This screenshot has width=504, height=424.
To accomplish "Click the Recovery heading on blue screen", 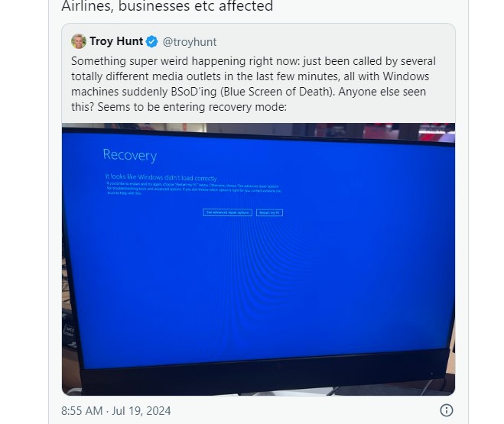I will 130,155.
